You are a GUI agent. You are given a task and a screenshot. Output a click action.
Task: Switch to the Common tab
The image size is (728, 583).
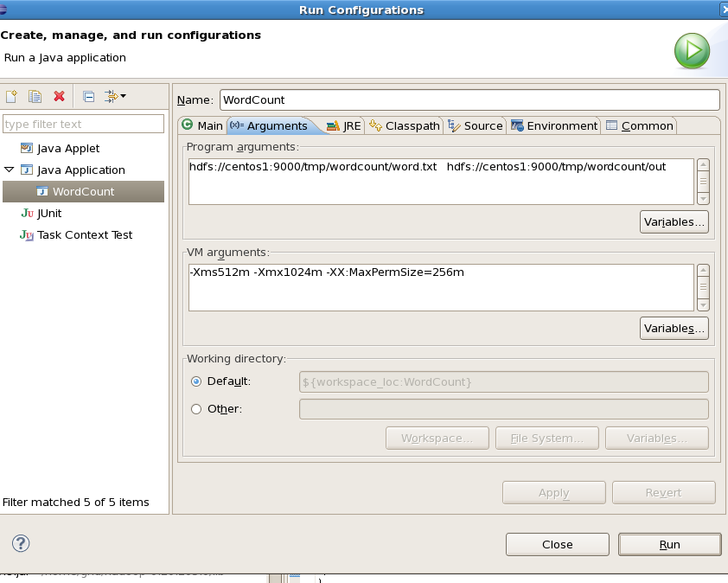coord(639,125)
